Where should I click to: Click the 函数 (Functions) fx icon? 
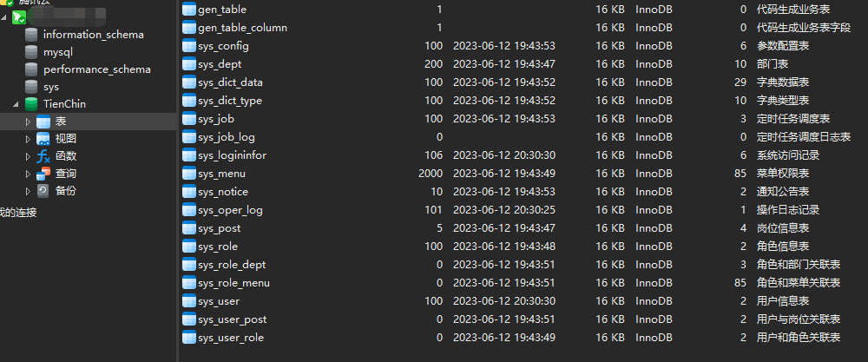coord(43,156)
